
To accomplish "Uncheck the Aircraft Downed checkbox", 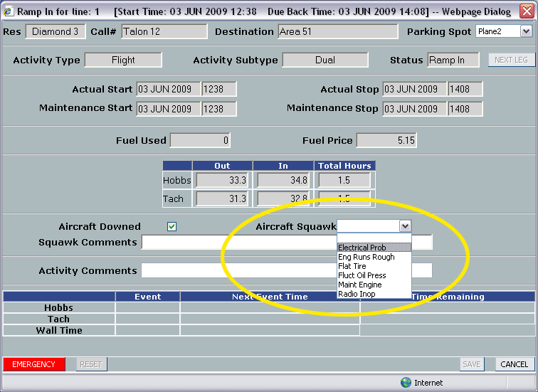I will [x=172, y=227].
